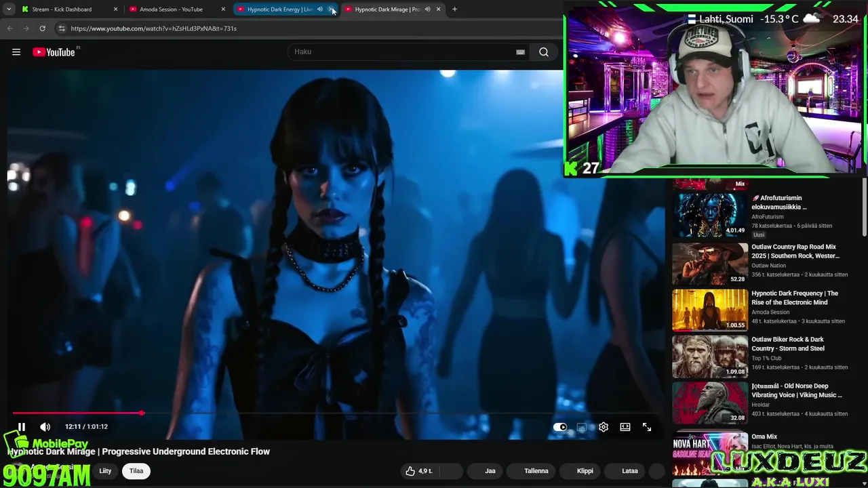Click the progress bar scrubber handle
This screenshot has width=868, height=488.
point(142,413)
